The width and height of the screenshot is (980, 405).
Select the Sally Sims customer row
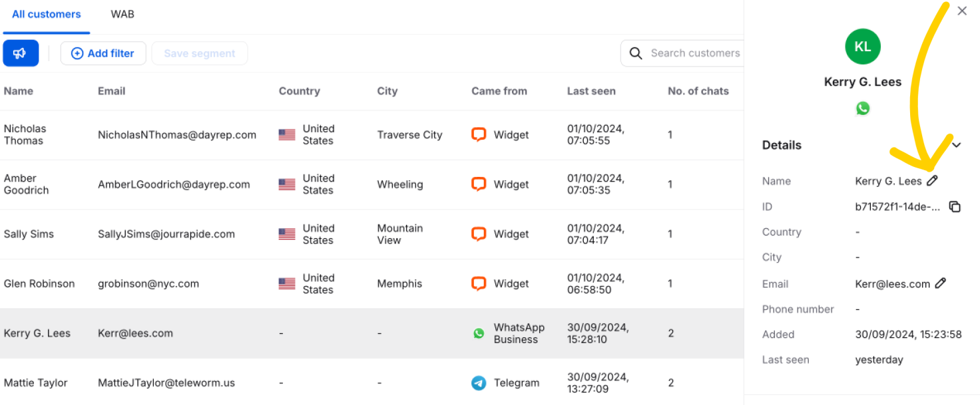click(371, 234)
